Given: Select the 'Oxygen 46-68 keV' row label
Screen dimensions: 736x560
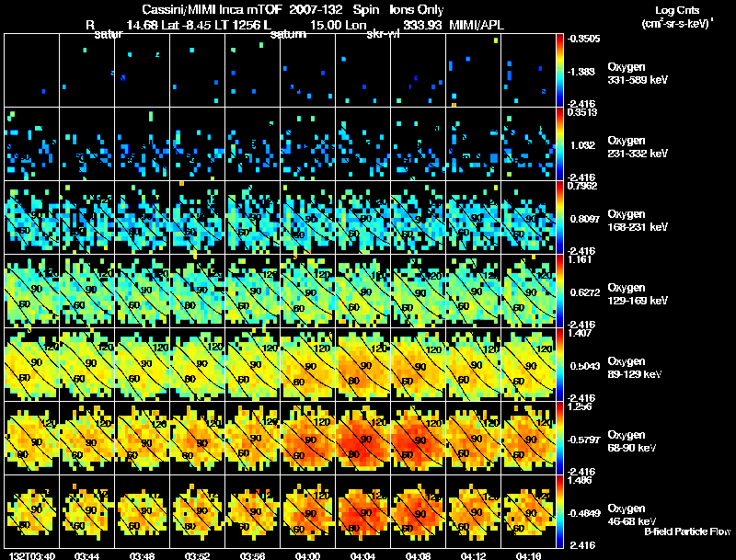Looking at the screenshot, I should (x=632, y=515).
